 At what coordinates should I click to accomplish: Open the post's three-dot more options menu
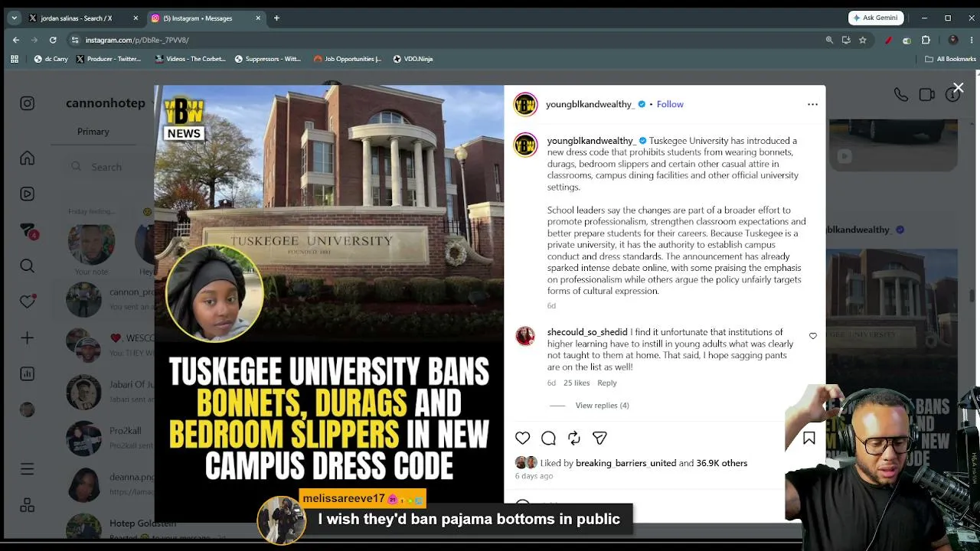tap(812, 104)
